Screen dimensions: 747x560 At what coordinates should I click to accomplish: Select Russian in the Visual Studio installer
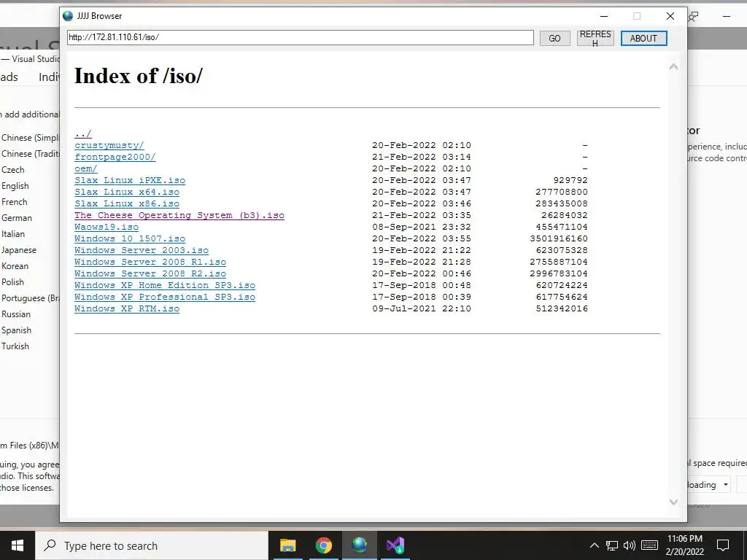click(16, 314)
